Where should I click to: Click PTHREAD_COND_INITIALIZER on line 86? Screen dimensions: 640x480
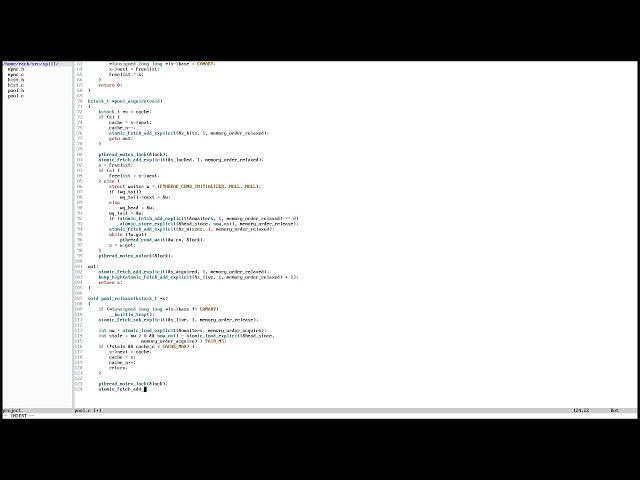tap(192, 187)
